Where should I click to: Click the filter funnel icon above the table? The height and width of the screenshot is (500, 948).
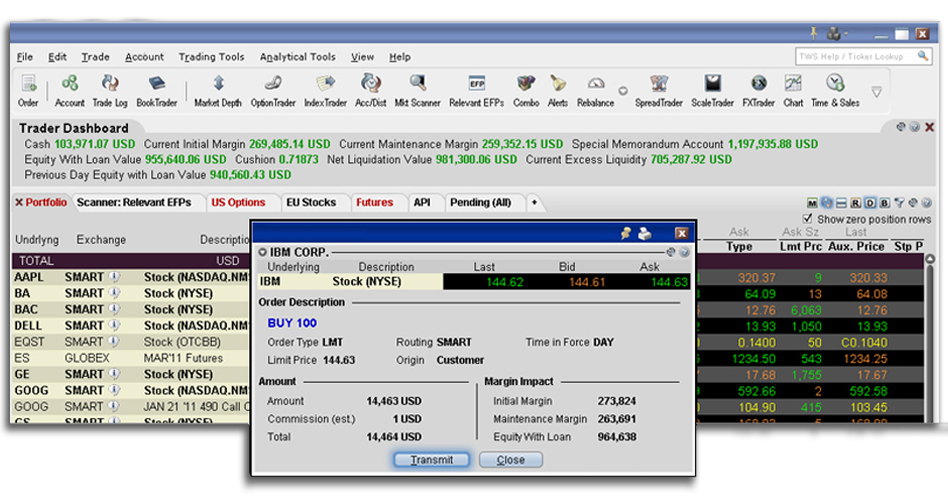coord(900,203)
